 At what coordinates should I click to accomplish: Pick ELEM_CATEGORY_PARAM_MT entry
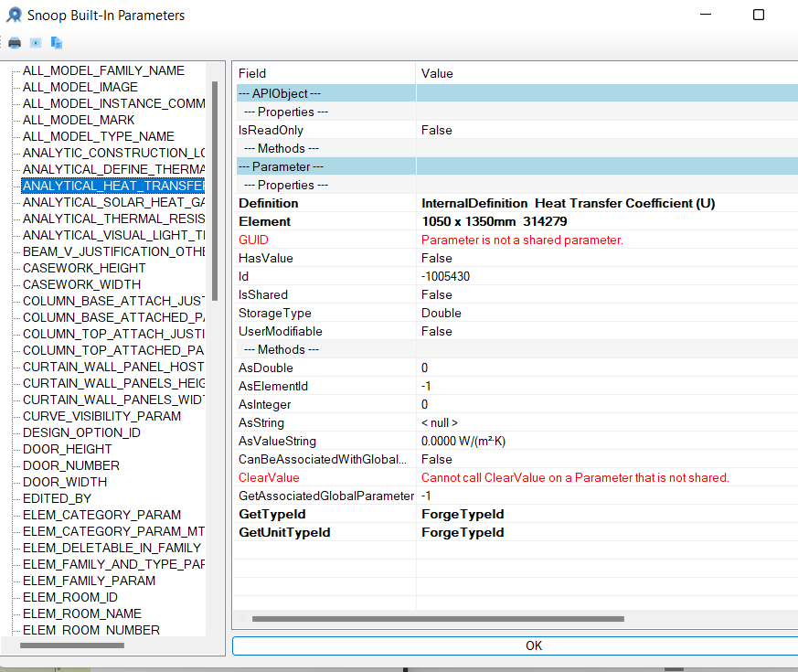point(113,531)
